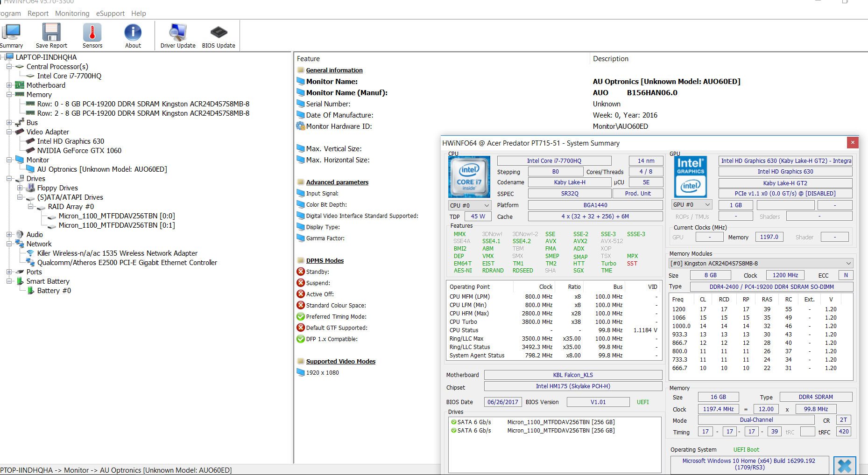Select Micron_1100 drive [0:1] in tree
The height and width of the screenshot is (475, 868).
pos(117,225)
